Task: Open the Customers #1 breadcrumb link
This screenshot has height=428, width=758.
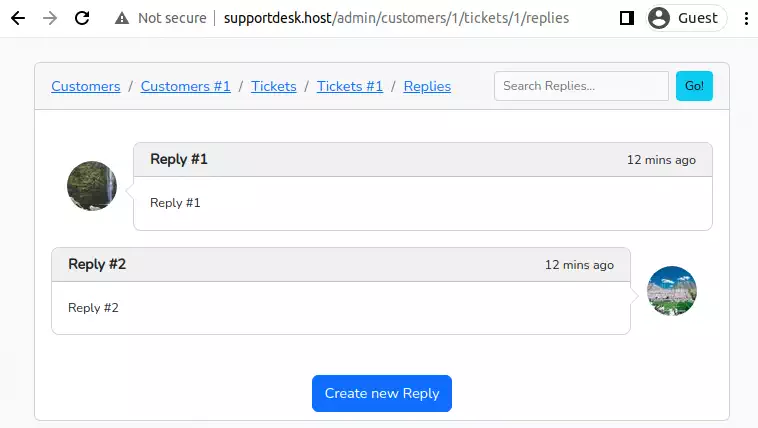Action: click(185, 86)
